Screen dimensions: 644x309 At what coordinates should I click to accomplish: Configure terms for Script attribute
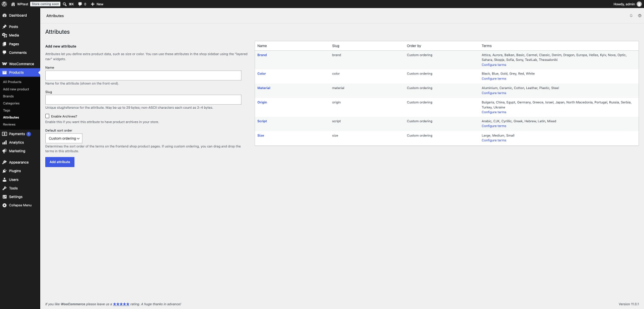pos(494,126)
